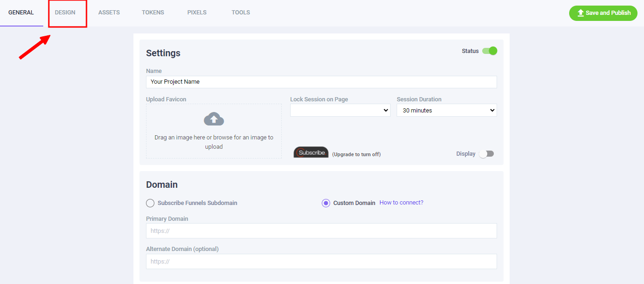Click the Alternate Domain input field
This screenshot has height=284, width=644.
[x=321, y=261]
